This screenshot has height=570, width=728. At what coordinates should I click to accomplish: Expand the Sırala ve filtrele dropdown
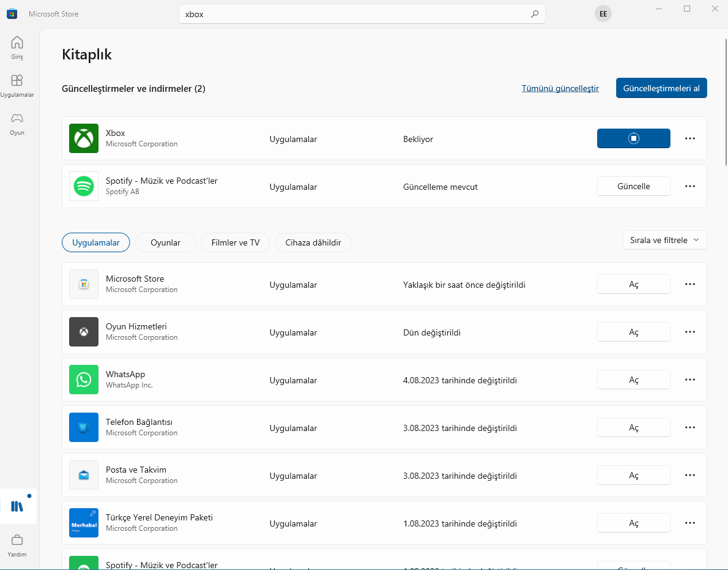click(x=664, y=240)
